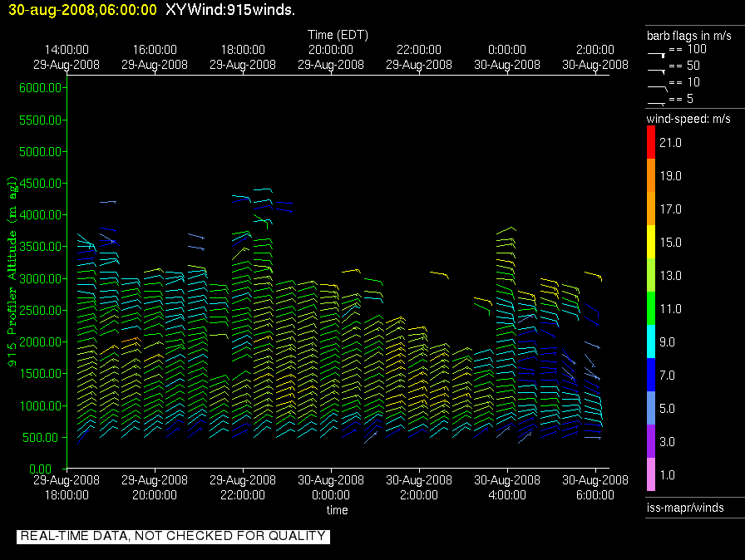745x560 pixels.
Task: Click the top axis '2:00:00 30-Aug-2008' label
Action: 595,57
